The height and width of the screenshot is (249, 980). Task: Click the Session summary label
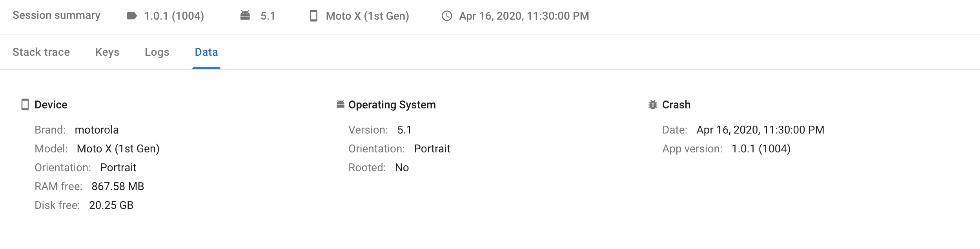pyautogui.click(x=56, y=15)
